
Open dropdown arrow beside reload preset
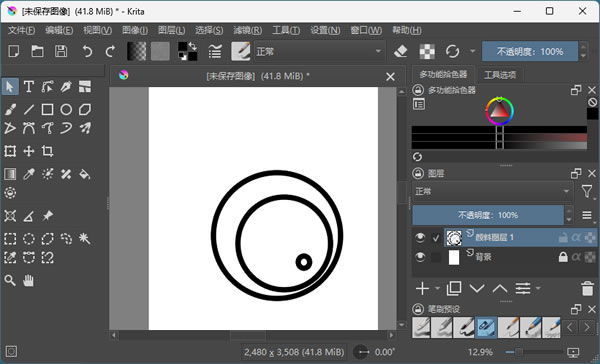pyautogui.click(x=473, y=51)
